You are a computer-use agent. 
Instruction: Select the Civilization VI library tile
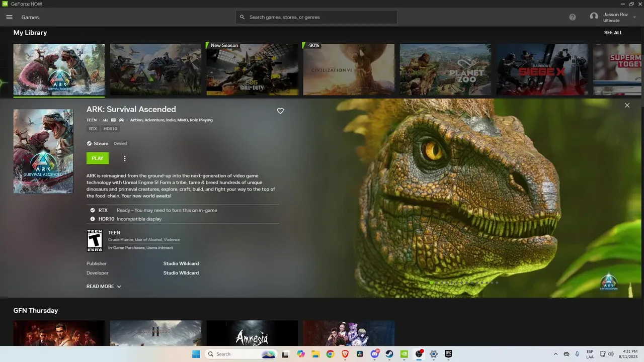pos(349,69)
